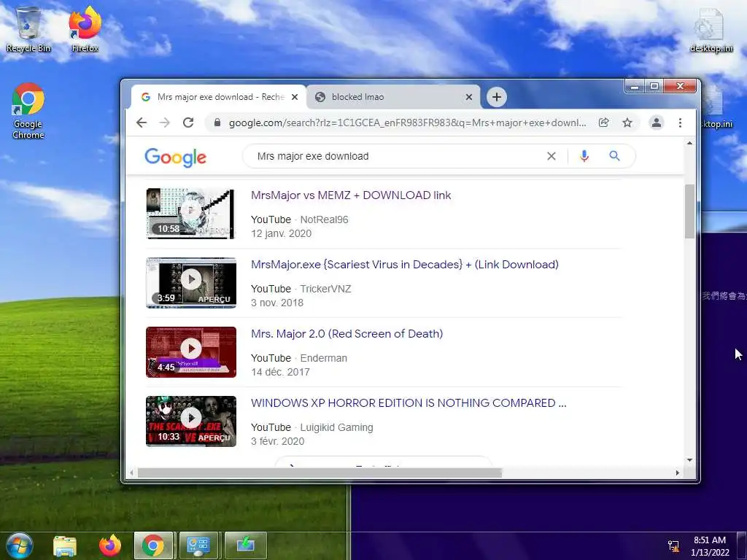Play the 10:58 MrsMajor vs MEMZ thumbnail
Viewport: 747px width, 560px height.
pyautogui.click(x=191, y=214)
